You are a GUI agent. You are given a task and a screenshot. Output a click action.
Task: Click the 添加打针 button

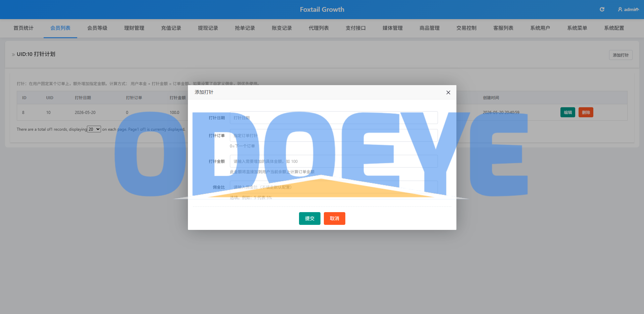[x=621, y=55]
